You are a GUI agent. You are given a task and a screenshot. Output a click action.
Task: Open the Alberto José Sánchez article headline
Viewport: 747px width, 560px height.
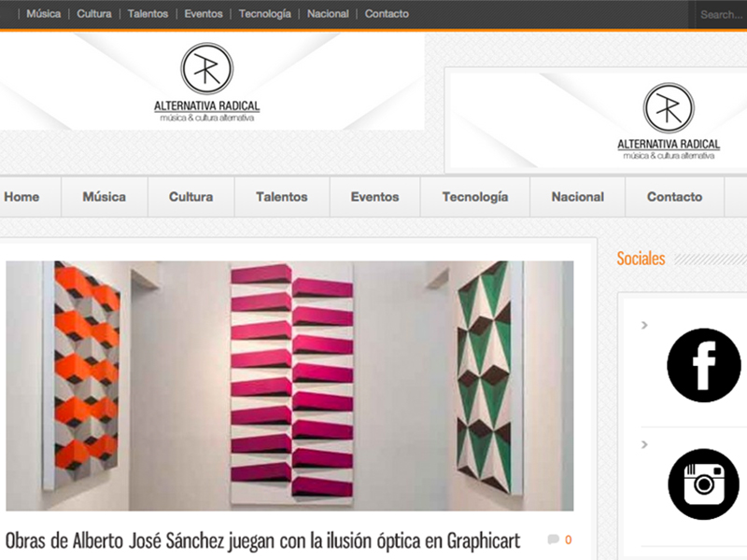coord(262,539)
